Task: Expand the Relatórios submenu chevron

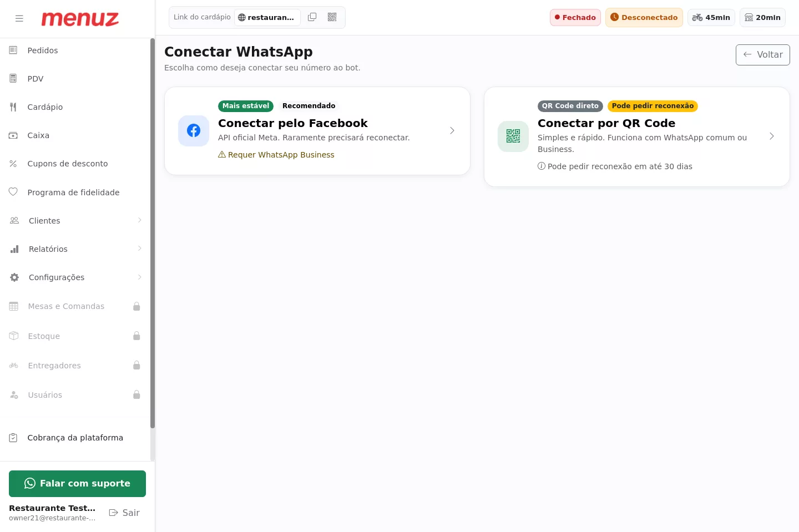Action: (140, 249)
